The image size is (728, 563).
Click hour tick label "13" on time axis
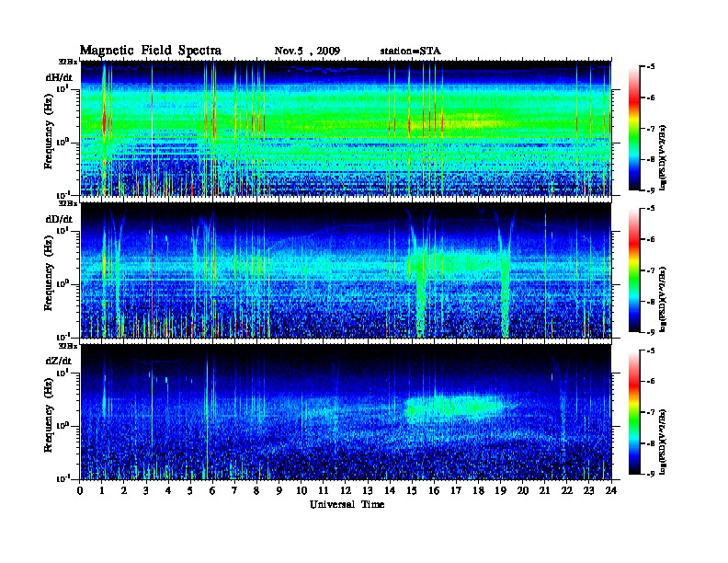coord(368,490)
